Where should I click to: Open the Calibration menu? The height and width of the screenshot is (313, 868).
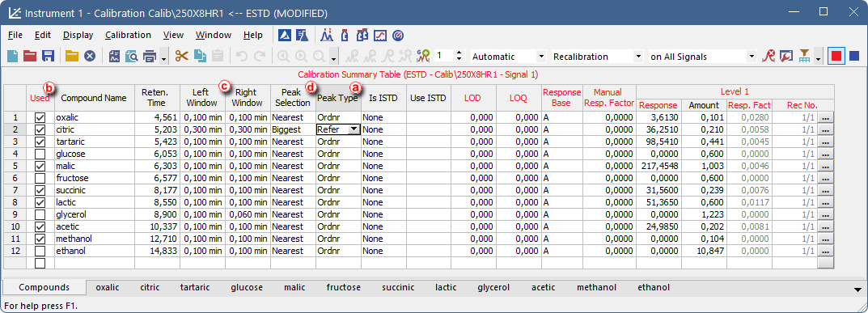click(x=128, y=35)
